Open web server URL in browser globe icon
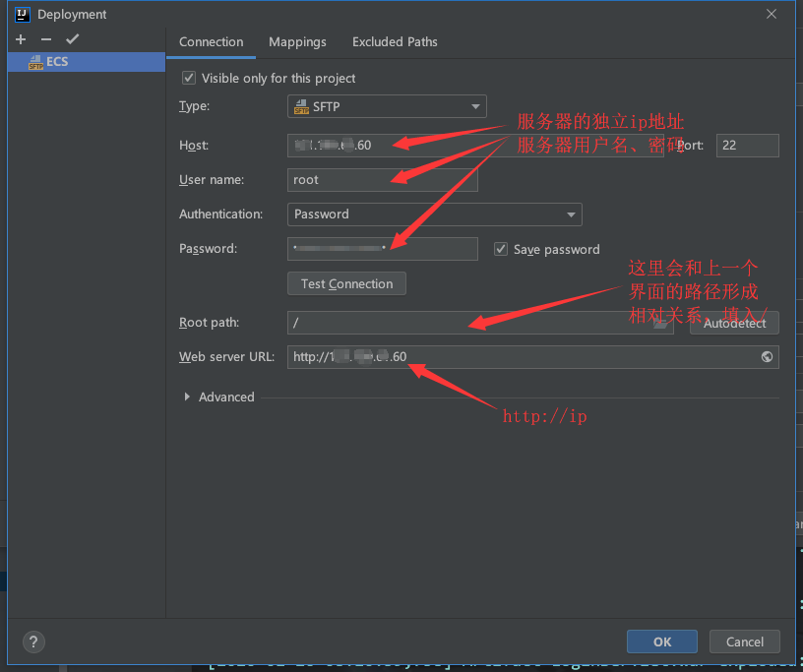Image resolution: width=803 pixels, height=672 pixels. (x=767, y=356)
